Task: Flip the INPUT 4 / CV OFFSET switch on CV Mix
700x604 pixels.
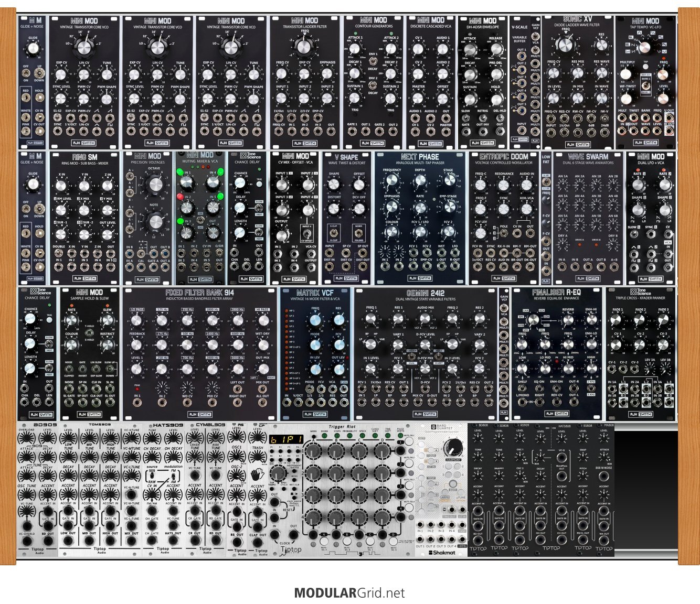Action: [x=306, y=234]
